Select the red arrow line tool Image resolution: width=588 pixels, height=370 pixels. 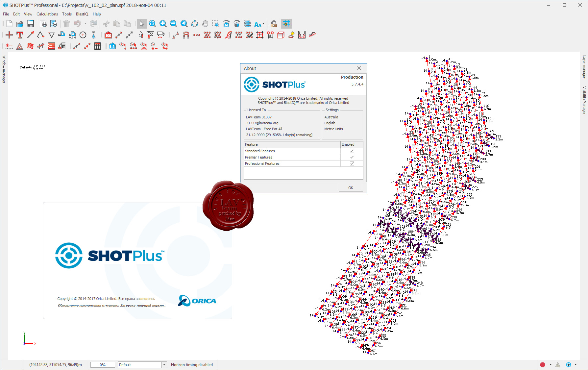pos(30,35)
